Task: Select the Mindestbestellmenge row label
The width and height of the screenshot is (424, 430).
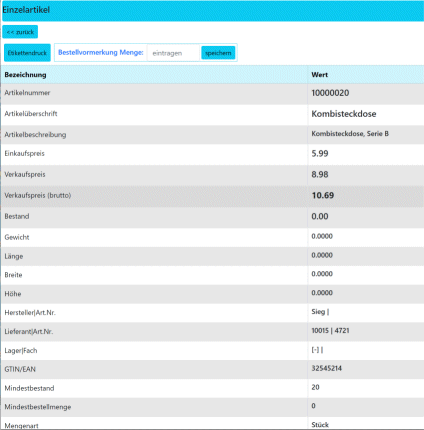Action: coord(38,407)
